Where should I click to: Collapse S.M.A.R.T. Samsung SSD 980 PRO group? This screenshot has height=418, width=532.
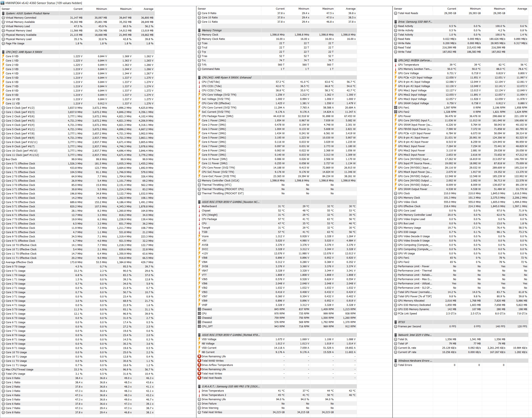(230, 386)
